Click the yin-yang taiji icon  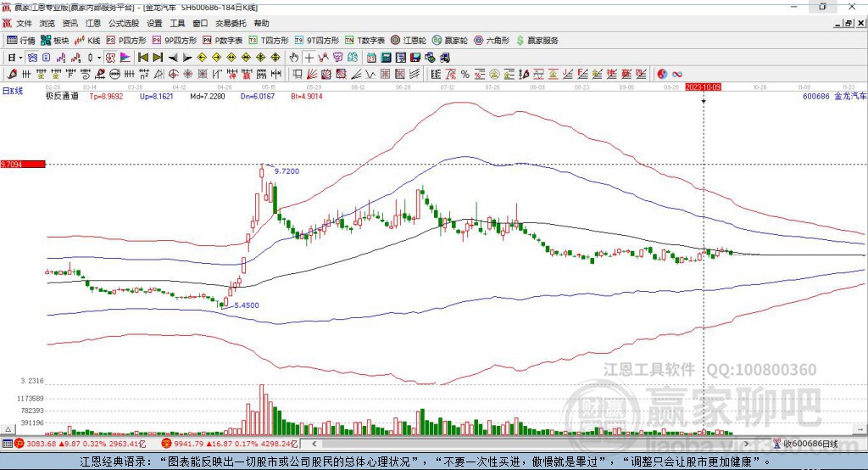click(661, 75)
